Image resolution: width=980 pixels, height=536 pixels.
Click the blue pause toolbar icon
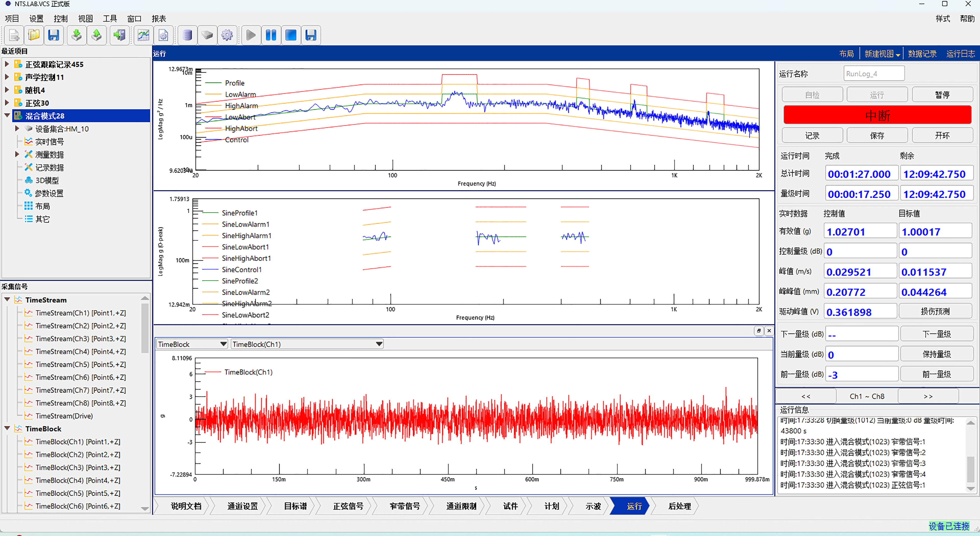(271, 35)
